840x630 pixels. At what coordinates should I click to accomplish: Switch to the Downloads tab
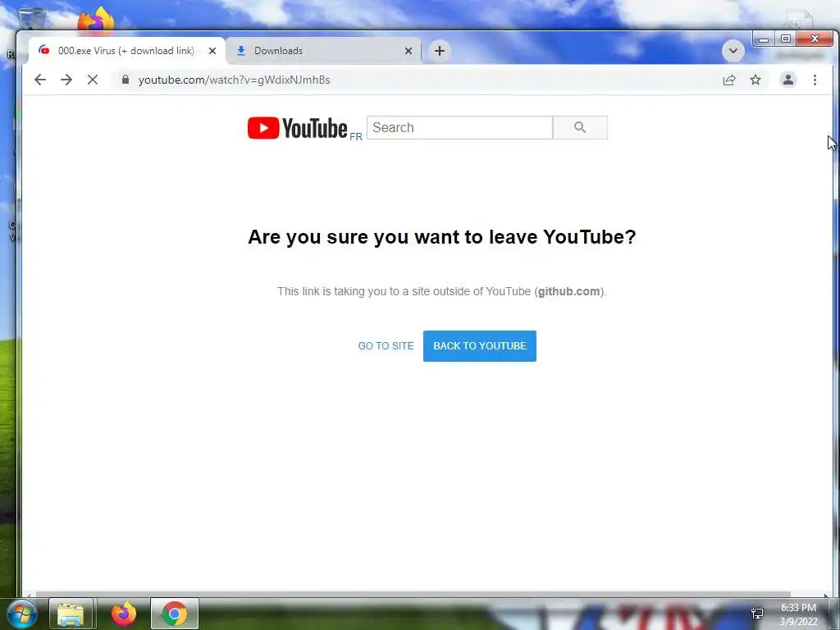click(323, 51)
